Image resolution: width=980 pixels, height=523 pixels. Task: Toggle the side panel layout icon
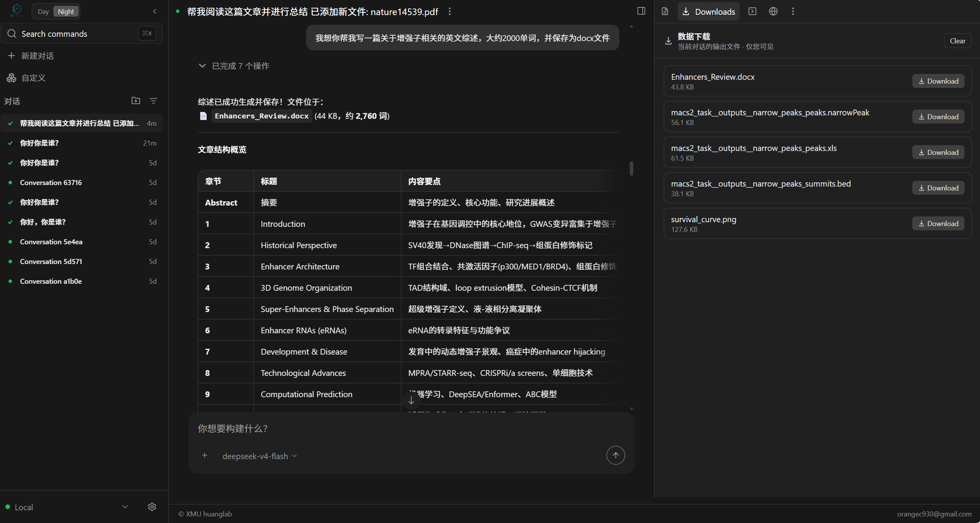click(641, 11)
